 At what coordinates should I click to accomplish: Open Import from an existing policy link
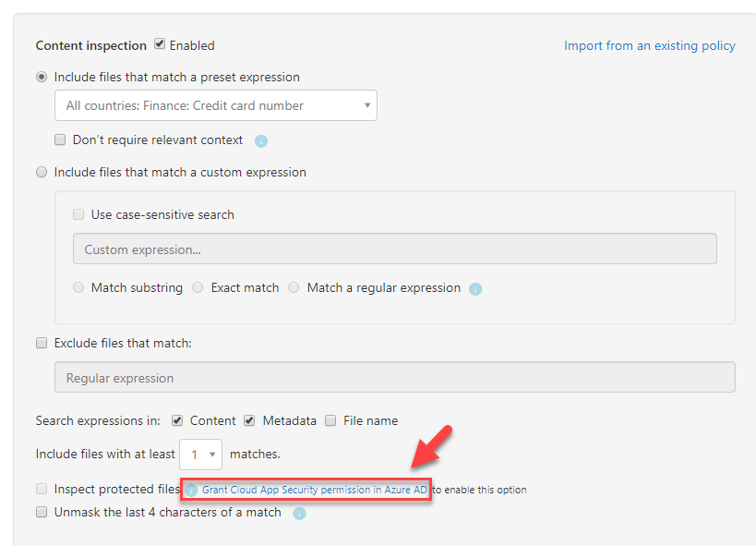[x=650, y=45]
